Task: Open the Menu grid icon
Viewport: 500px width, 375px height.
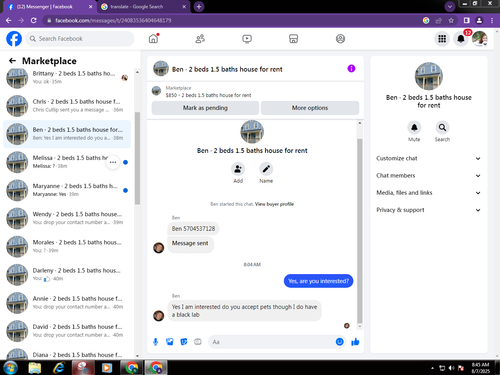Action: click(442, 39)
